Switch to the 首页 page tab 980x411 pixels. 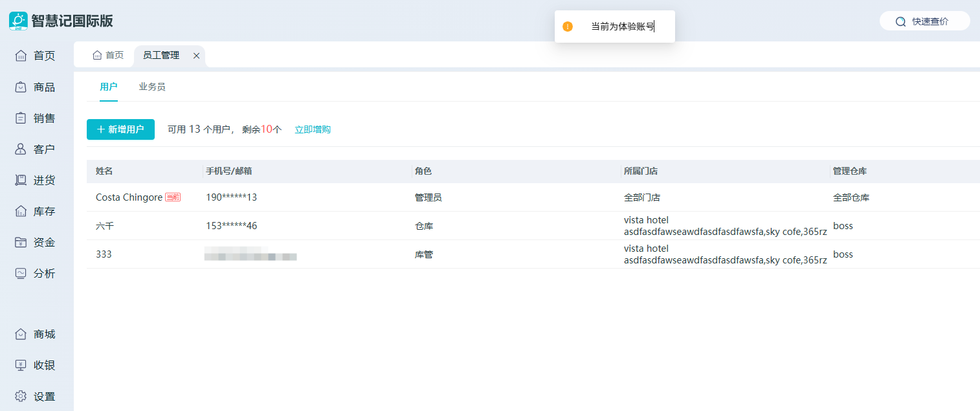(x=108, y=56)
